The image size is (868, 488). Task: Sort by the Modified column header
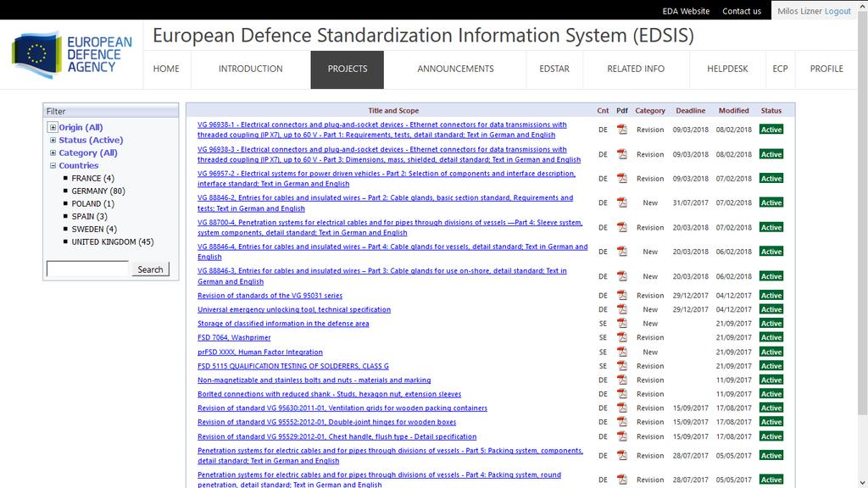pos(733,111)
